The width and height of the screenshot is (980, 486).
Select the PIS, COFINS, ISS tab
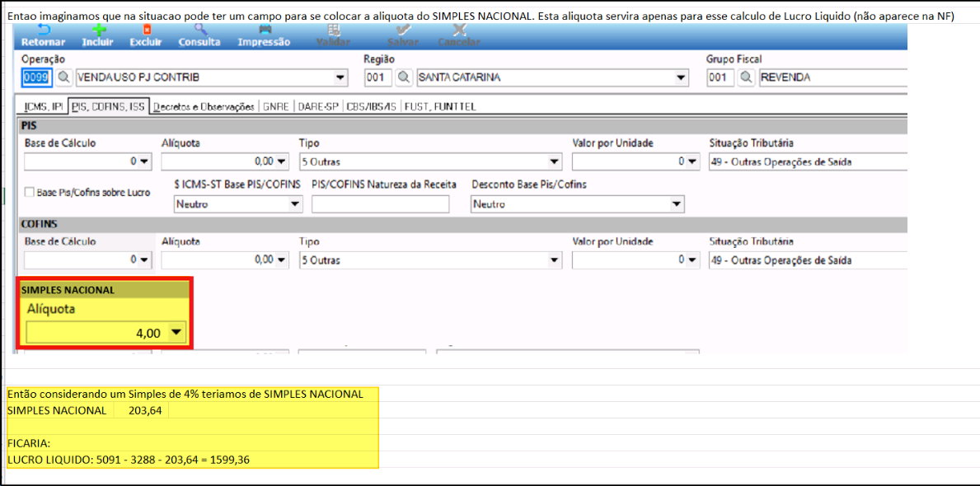[109, 107]
